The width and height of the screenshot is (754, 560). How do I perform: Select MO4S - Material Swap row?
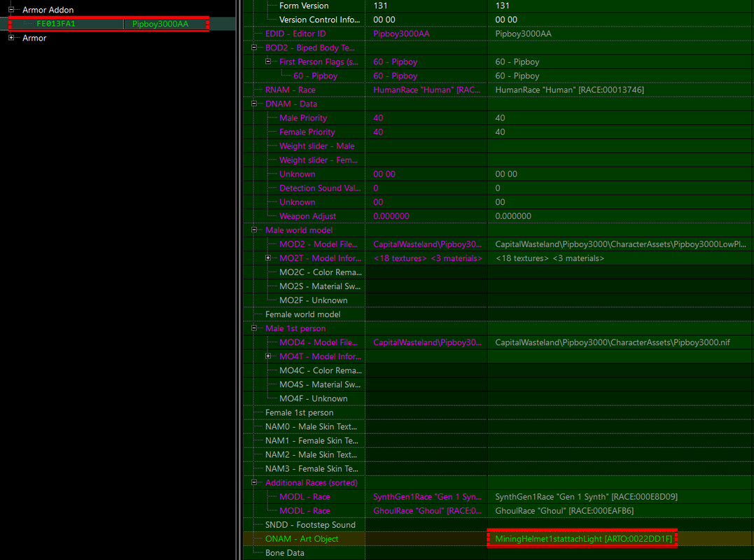click(320, 384)
